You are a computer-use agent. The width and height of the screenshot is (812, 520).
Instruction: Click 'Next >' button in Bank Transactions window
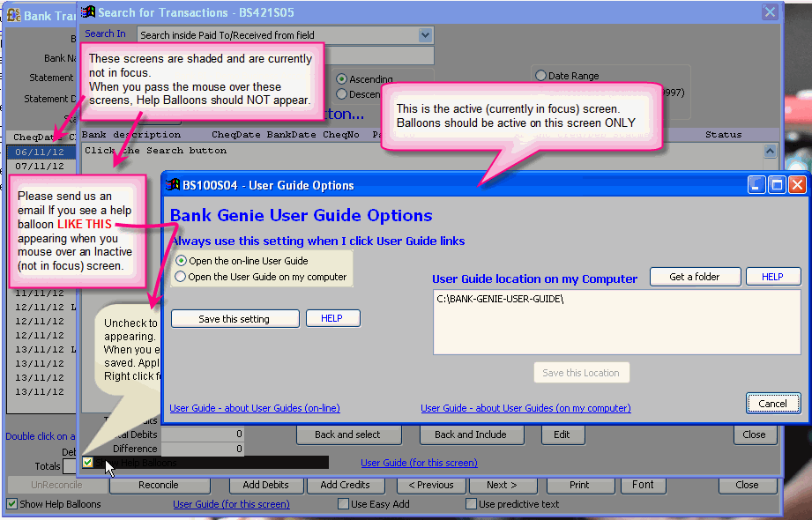coord(503,485)
